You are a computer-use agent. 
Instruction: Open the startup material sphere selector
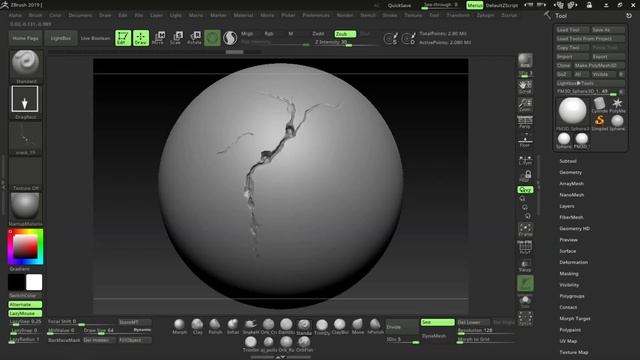tap(25, 208)
